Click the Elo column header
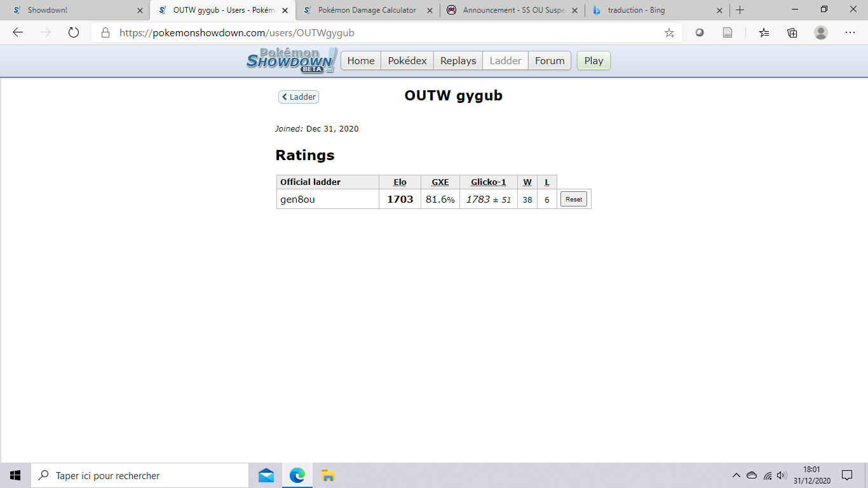Screen dimensions: 868x488 400,182
